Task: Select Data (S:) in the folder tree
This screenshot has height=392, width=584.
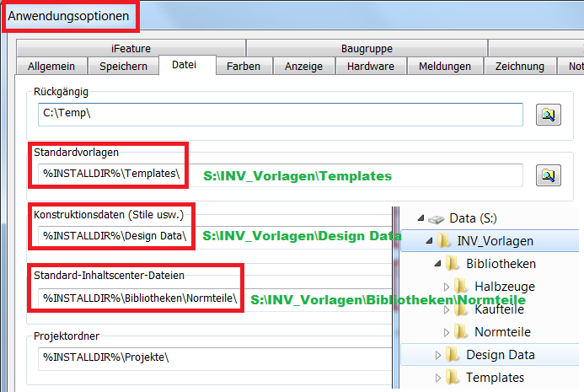Action: tap(473, 218)
